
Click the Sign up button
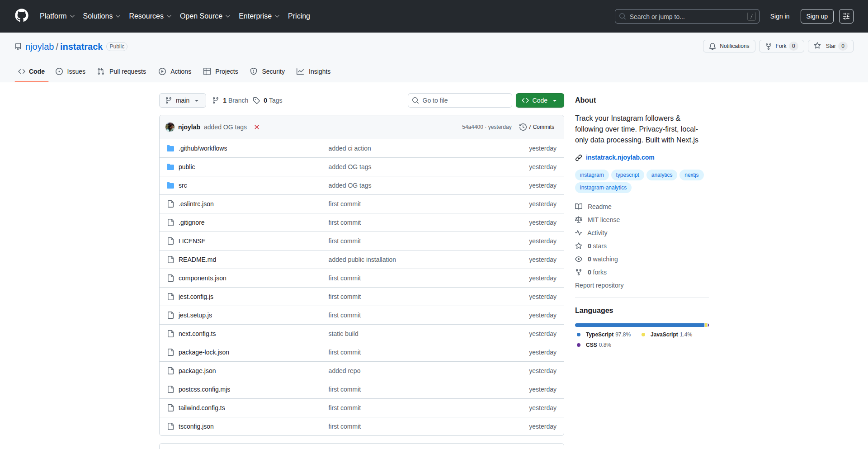(x=816, y=16)
